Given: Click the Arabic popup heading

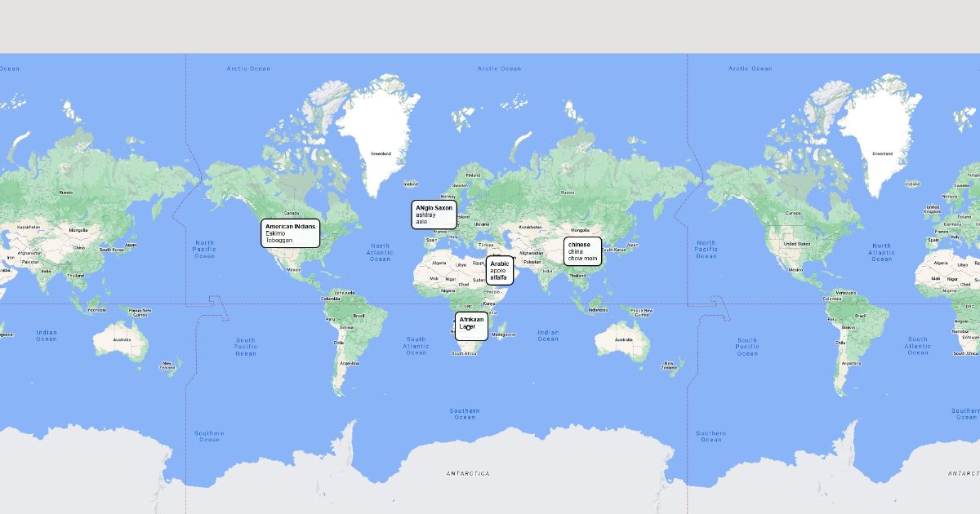Looking at the screenshot, I should coord(500,264).
